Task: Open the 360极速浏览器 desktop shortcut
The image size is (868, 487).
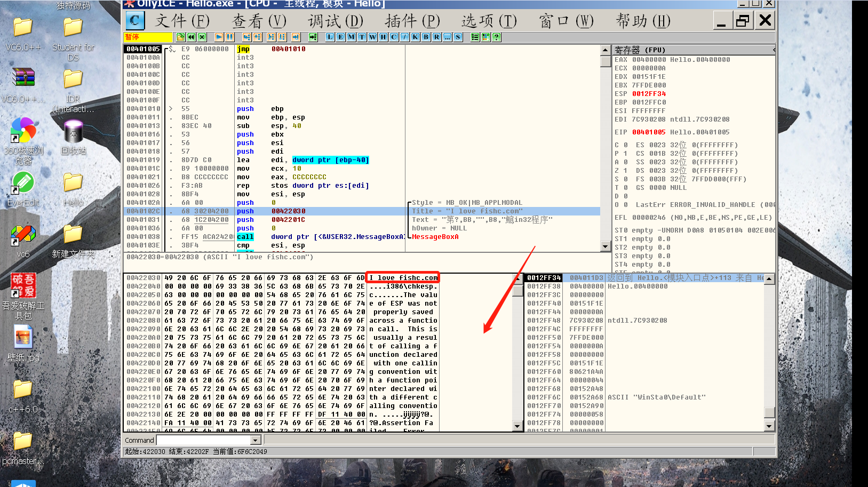Action: (23, 141)
